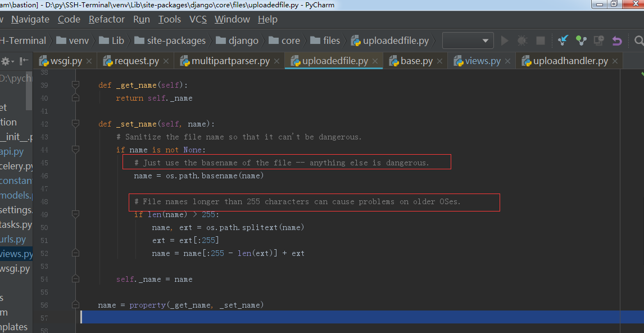Click the Python file icon on the multipartparser.py tab
644x333 pixels.
coord(185,61)
